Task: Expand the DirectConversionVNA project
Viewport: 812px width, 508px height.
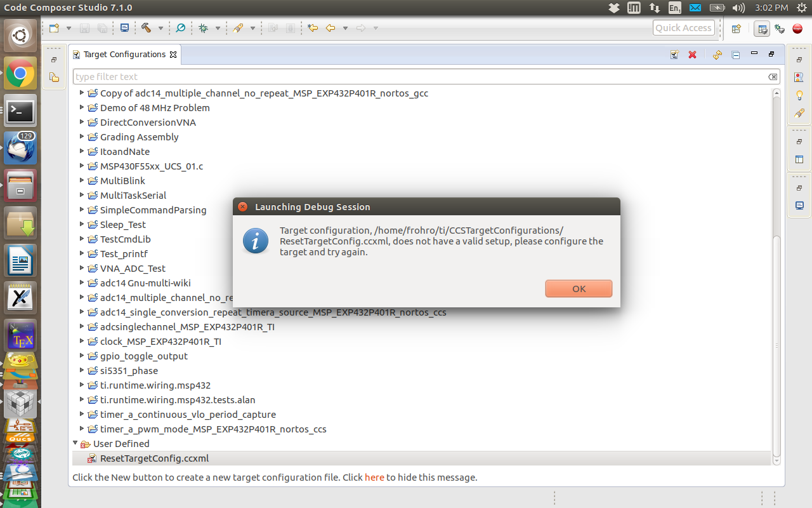Action: [82, 122]
